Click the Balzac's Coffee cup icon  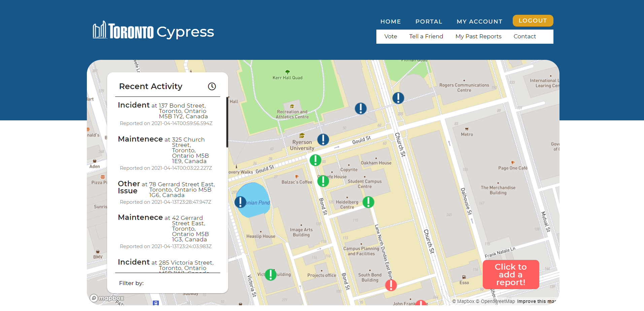click(x=297, y=177)
